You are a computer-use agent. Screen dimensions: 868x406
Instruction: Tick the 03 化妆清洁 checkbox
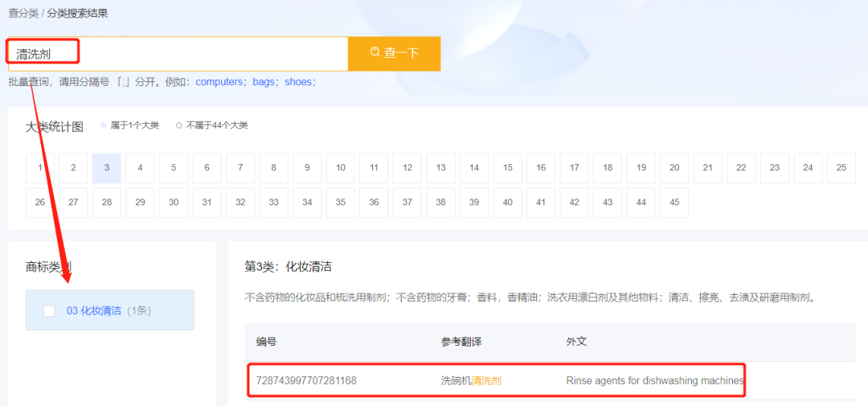[x=49, y=311]
